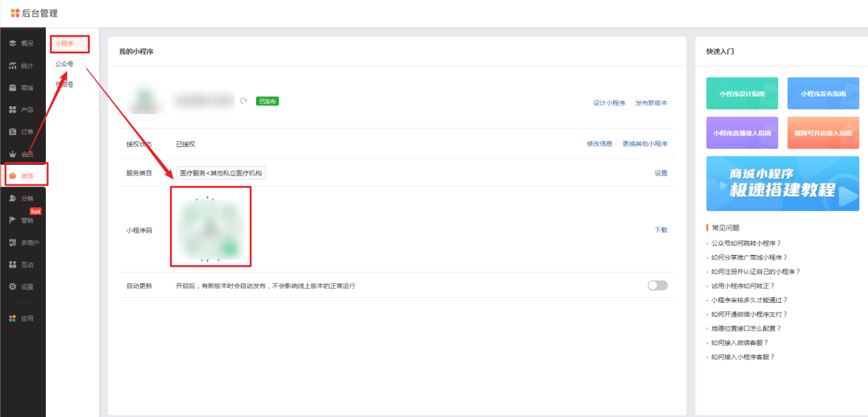The image size is (868, 417).
Task: Click 设置 link in 服务类目 row
Action: click(x=661, y=173)
